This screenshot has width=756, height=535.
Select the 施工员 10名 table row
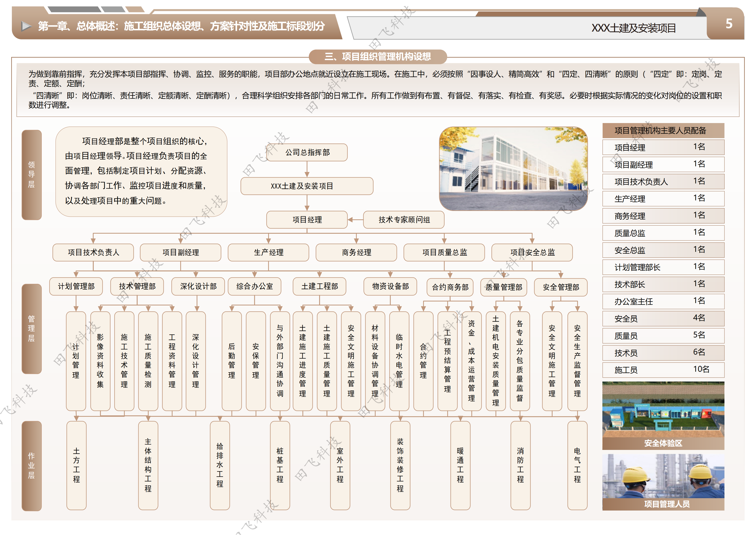(x=663, y=370)
